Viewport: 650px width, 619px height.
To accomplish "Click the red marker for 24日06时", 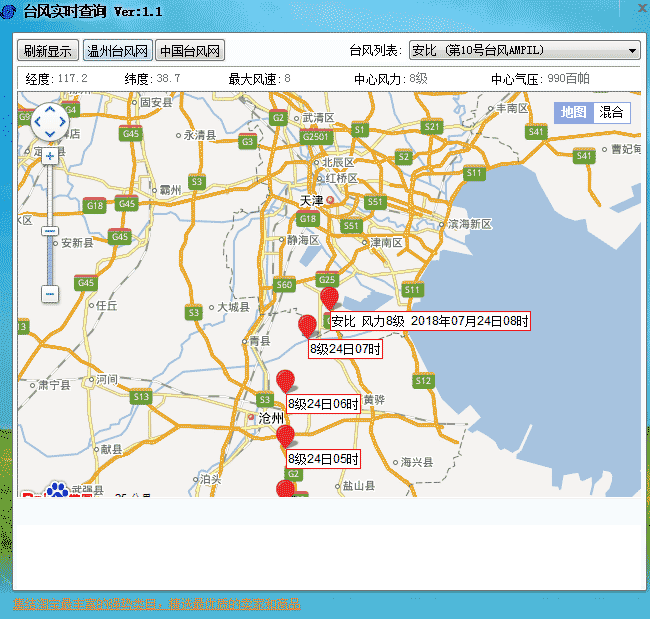I will [285, 380].
